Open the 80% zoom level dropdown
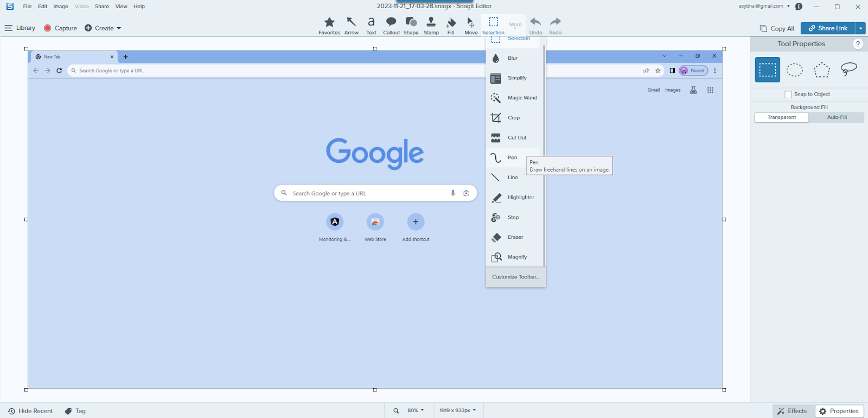Image resolution: width=868 pixels, height=418 pixels. (416, 410)
